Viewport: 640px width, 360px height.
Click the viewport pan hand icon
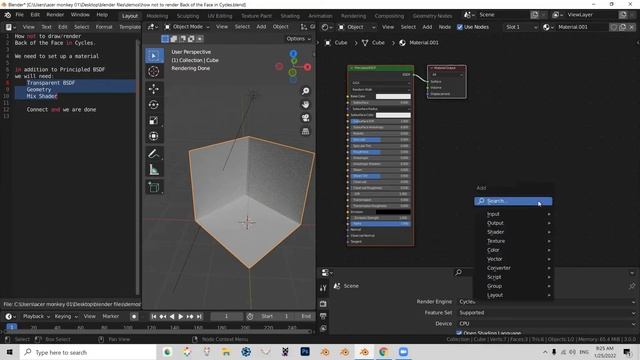305,104
